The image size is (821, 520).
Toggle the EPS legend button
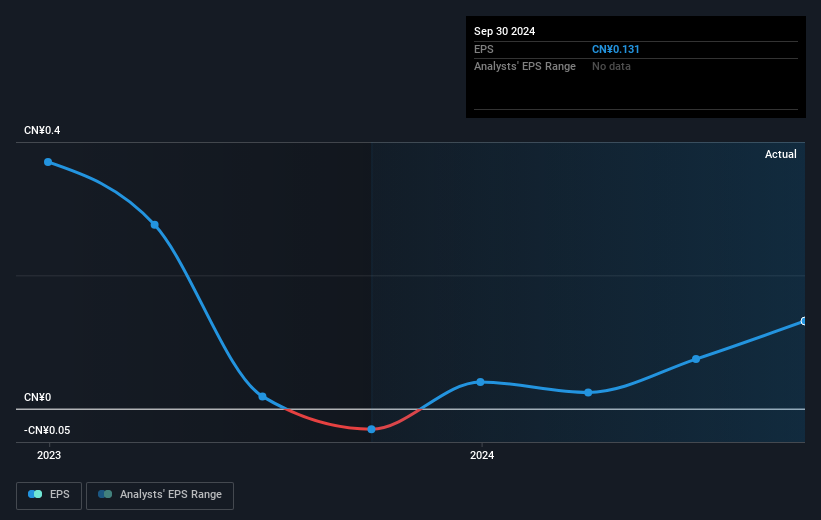tap(49, 495)
